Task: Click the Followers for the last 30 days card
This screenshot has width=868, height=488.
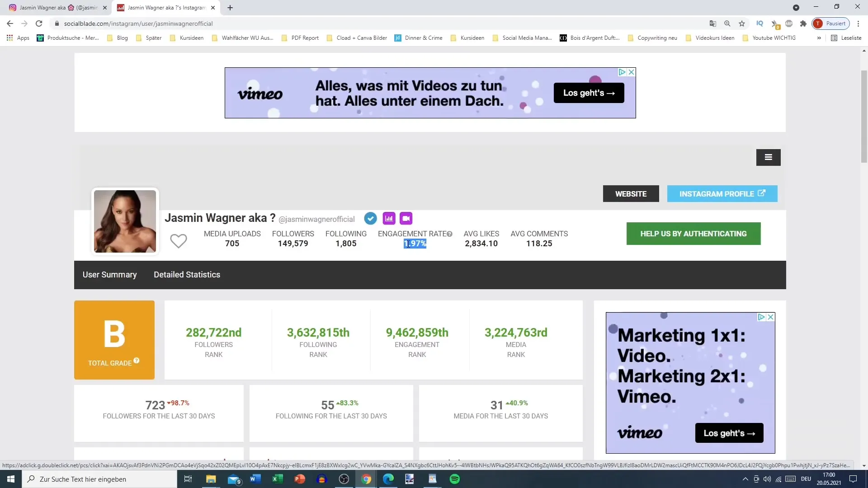Action: 159,413
